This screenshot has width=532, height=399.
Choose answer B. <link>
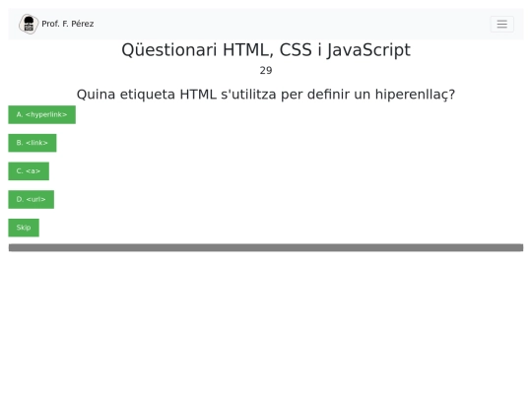[x=33, y=143]
